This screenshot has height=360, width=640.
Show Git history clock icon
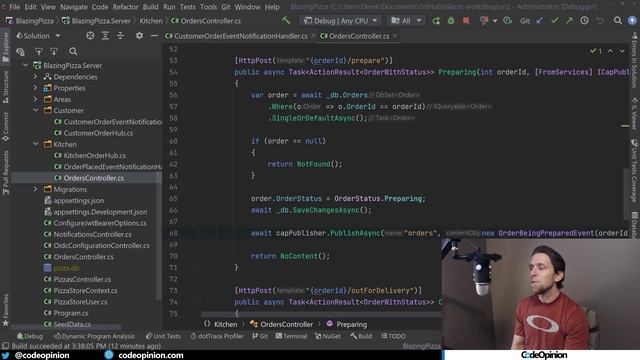tap(584, 20)
